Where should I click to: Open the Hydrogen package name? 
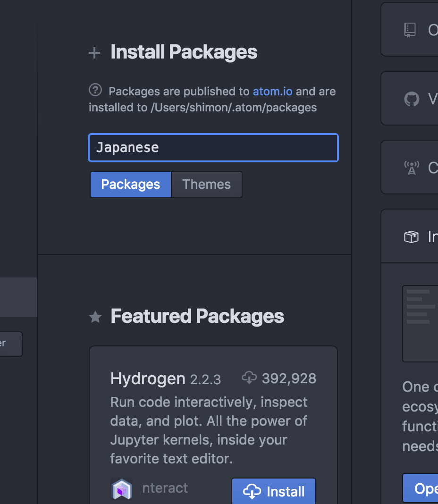(148, 378)
